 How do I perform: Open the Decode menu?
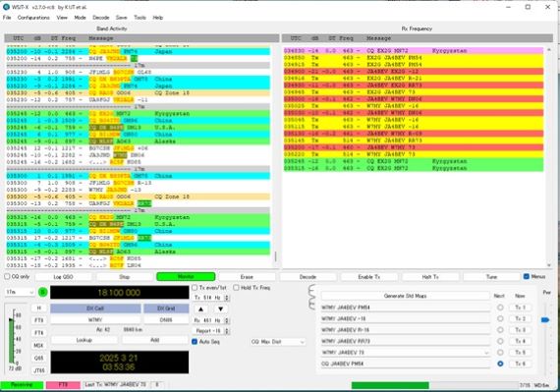coord(101,18)
